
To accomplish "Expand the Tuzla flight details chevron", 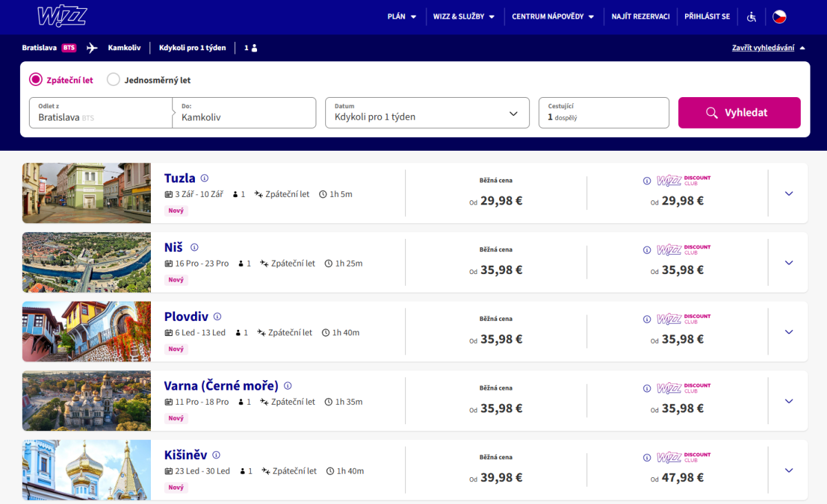I will pos(789,193).
